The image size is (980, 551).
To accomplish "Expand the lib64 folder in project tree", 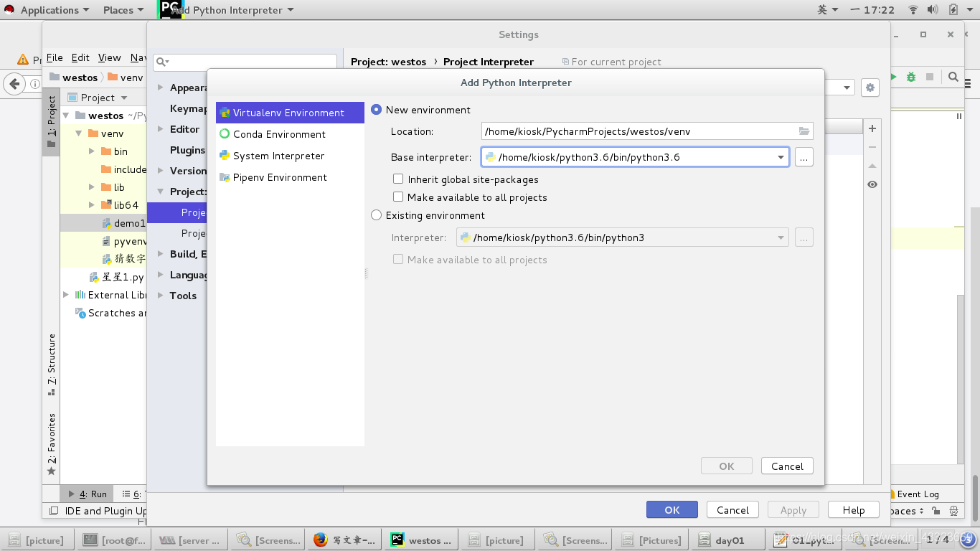I will 92,205.
